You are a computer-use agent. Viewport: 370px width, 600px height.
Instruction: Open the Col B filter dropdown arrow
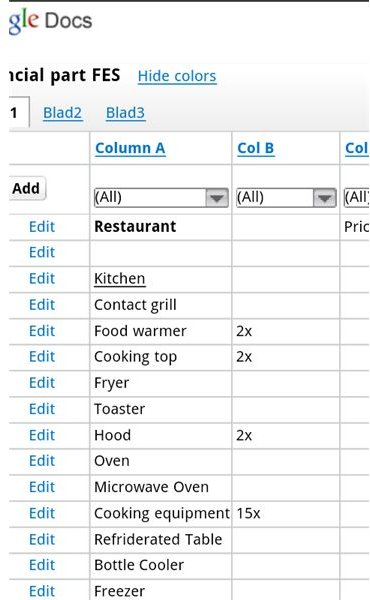(x=324, y=197)
